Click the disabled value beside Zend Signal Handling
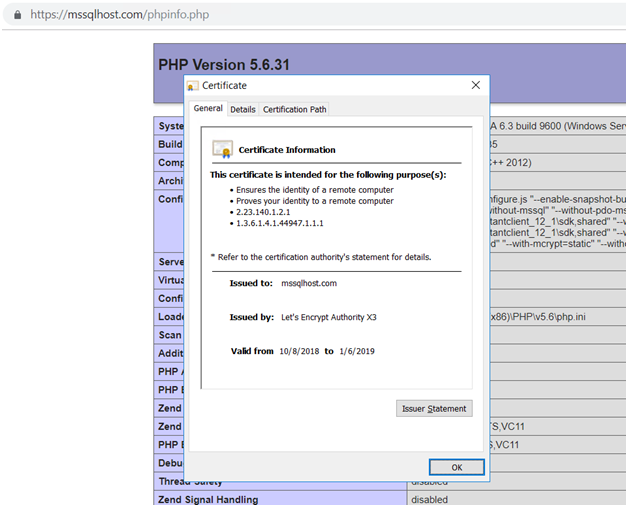This screenshot has width=628, height=507. point(429,500)
